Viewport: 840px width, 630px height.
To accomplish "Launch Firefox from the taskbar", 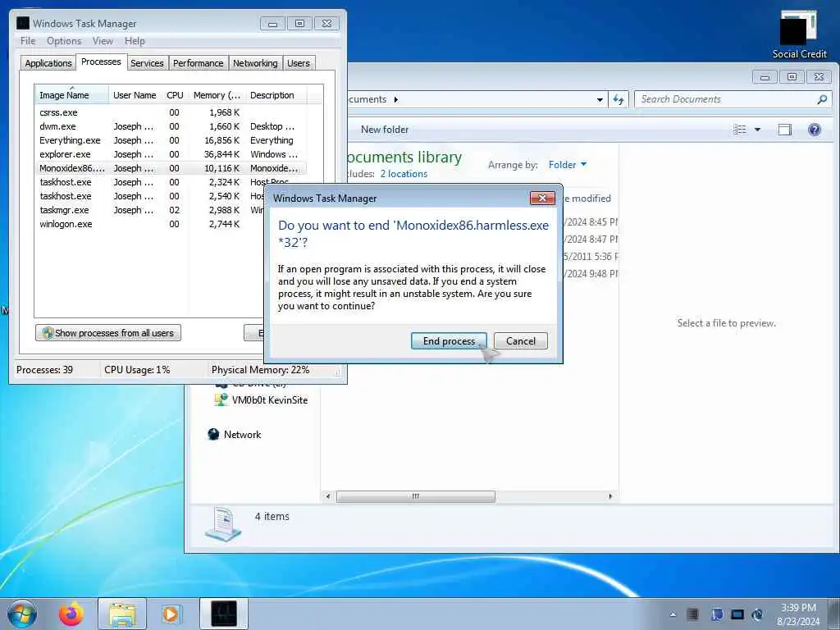I will [x=71, y=614].
